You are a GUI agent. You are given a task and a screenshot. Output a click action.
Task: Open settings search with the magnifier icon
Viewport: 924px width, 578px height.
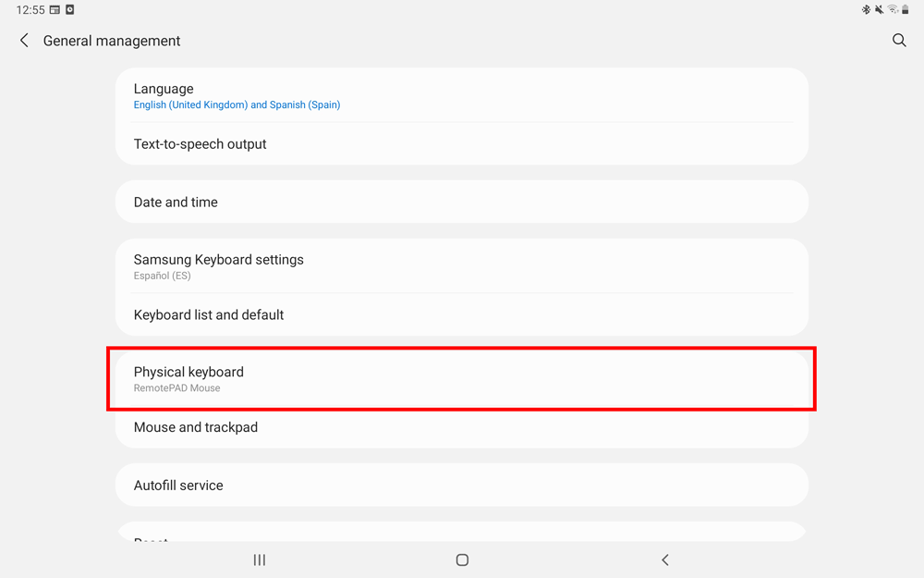[899, 41]
